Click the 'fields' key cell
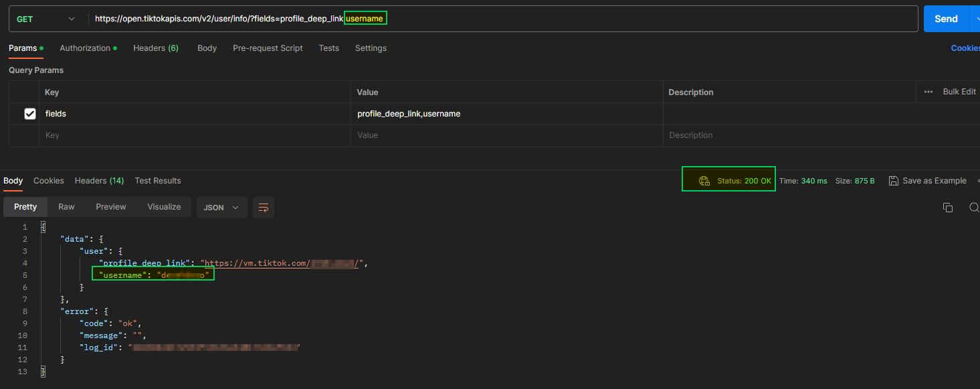Image resolution: width=980 pixels, height=389 pixels. 195,114
